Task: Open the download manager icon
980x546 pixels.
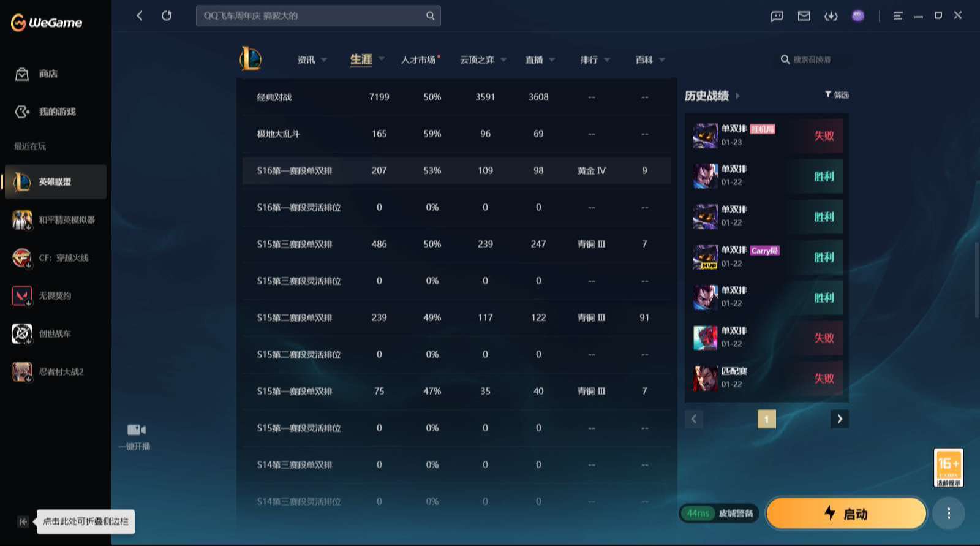Action: [831, 16]
